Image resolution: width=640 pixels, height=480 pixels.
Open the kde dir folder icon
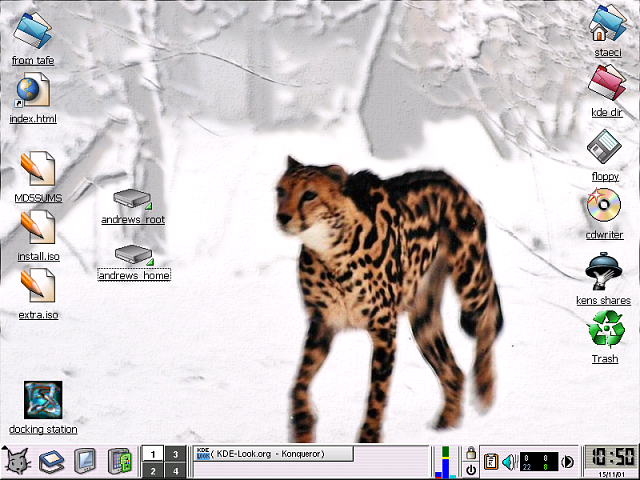[607, 83]
